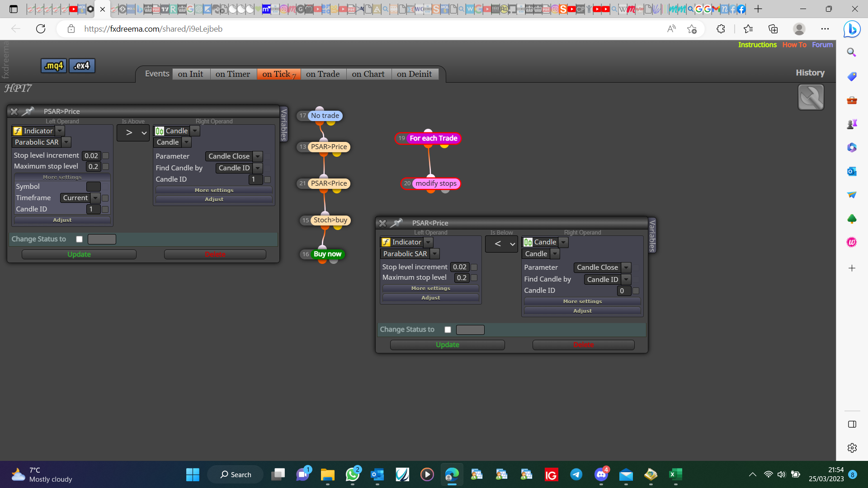Close the PSAR<Price panel with X icon
The image size is (868, 488).
[382, 223]
